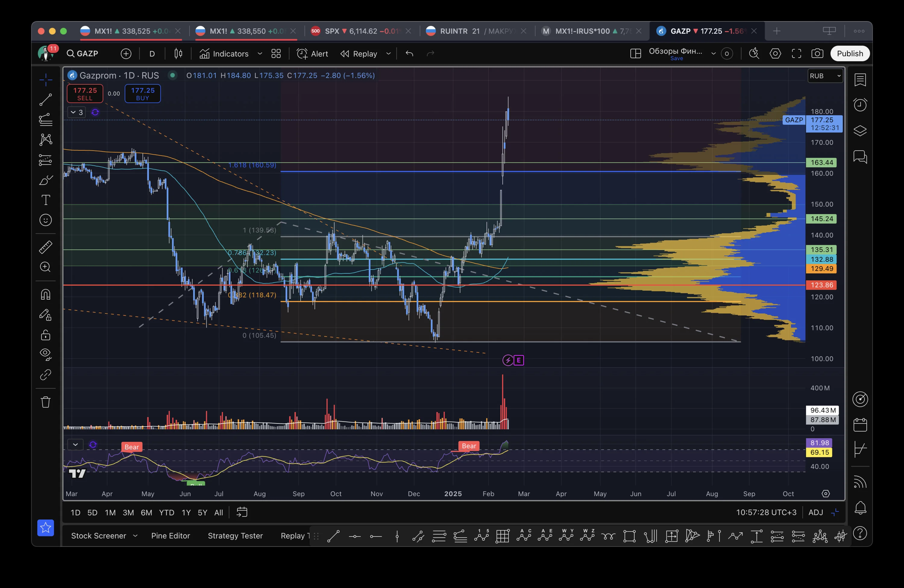Toggle the chart link icon in left toolbar
This screenshot has width=904, height=588.
tap(46, 375)
